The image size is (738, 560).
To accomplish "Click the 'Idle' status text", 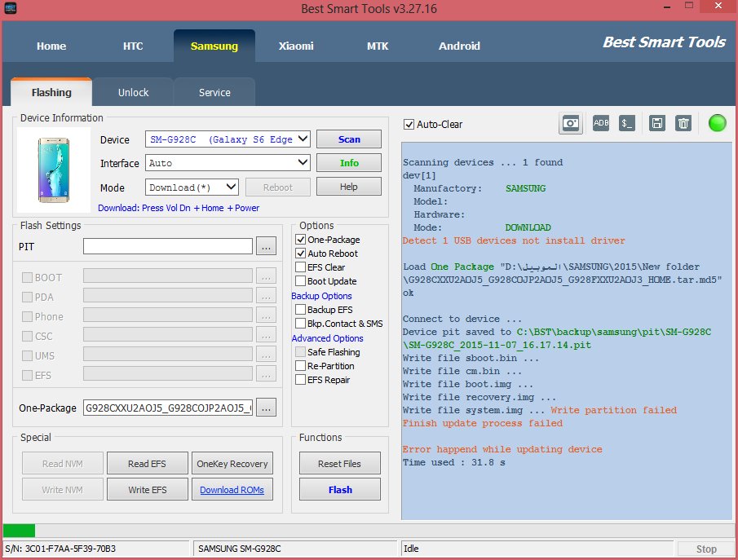I will 411,549.
